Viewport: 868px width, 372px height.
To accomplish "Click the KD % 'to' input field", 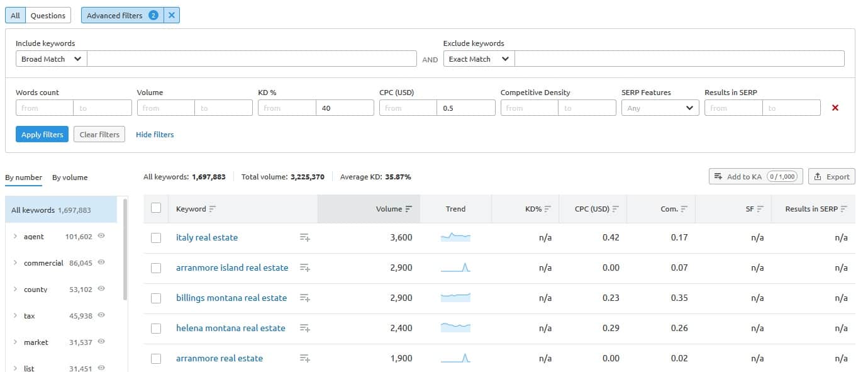I will pyautogui.click(x=345, y=108).
